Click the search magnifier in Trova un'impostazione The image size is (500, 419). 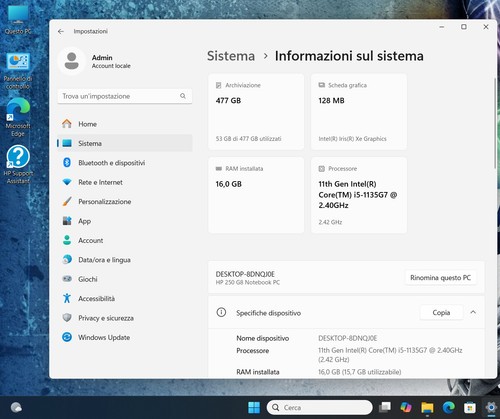click(x=183, y=96)
